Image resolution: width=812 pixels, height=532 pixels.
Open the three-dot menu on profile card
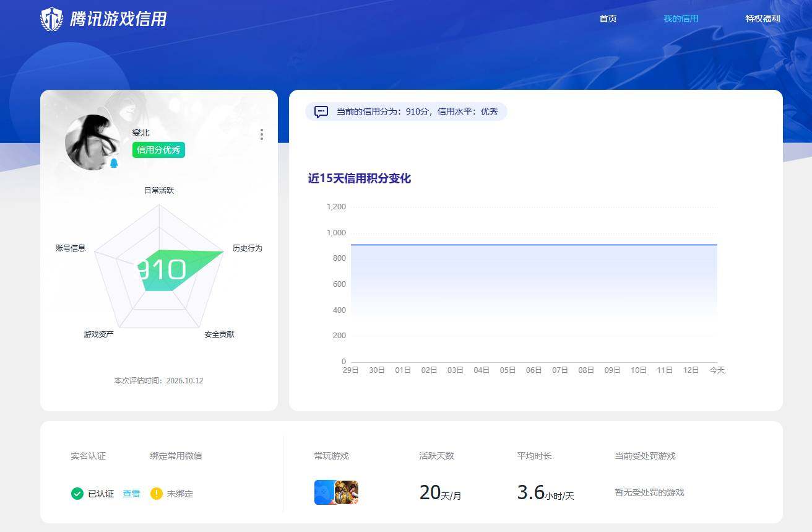click(262, 134)
